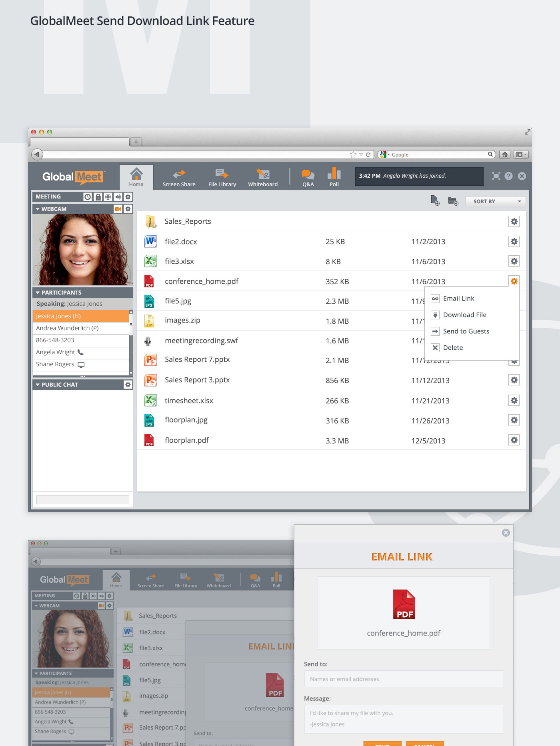Click the GlobalMeet logo
The height and width of the screenshot is (746, 560).
pyautogui.click(x=73, y=177)
